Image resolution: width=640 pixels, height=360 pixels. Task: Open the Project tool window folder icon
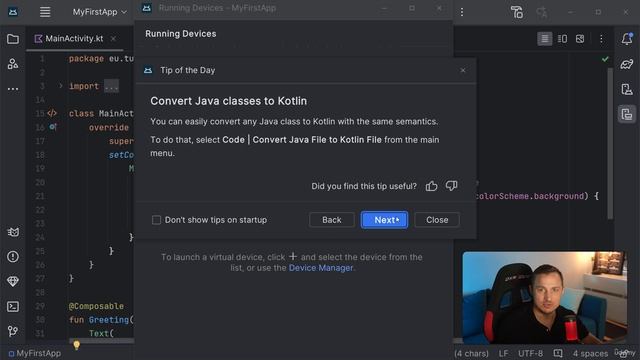tap(13, 39)
